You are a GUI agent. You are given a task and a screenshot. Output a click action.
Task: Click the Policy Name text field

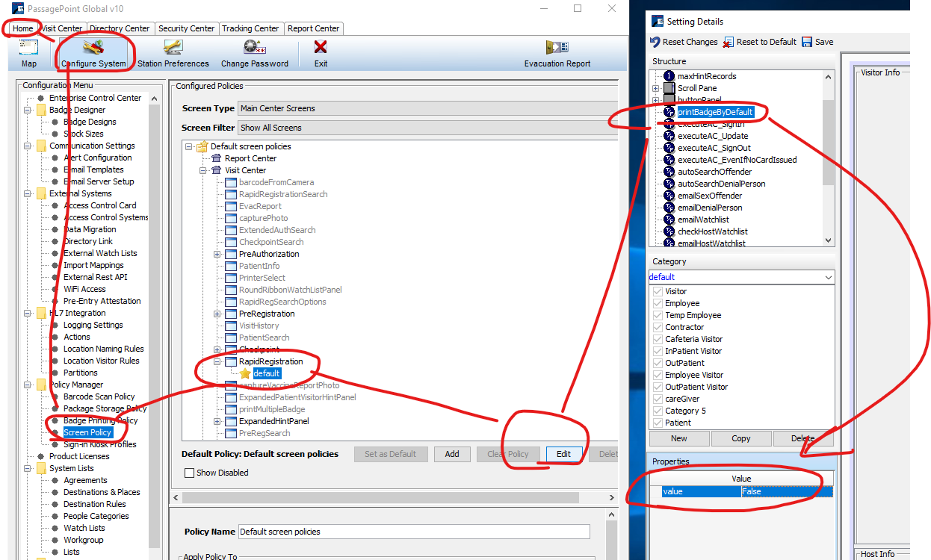414,532
